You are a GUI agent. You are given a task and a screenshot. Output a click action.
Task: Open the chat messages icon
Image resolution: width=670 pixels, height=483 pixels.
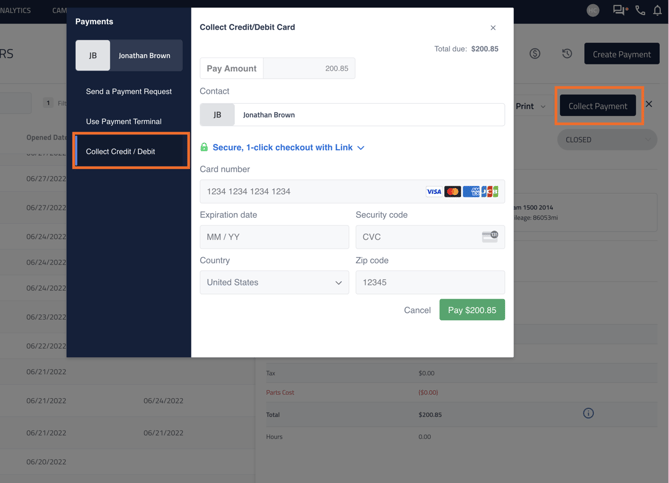(x=620, y=10)
